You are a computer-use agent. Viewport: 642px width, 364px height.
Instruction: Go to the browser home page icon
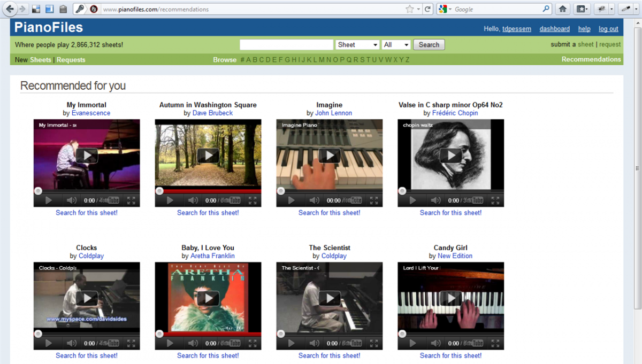pos(562,9)
